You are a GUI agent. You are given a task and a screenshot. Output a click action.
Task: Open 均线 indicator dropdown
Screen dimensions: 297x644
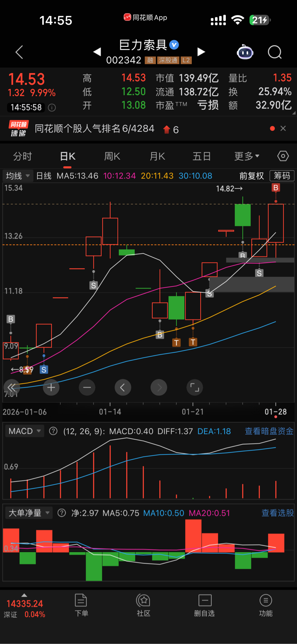[18, 176]
